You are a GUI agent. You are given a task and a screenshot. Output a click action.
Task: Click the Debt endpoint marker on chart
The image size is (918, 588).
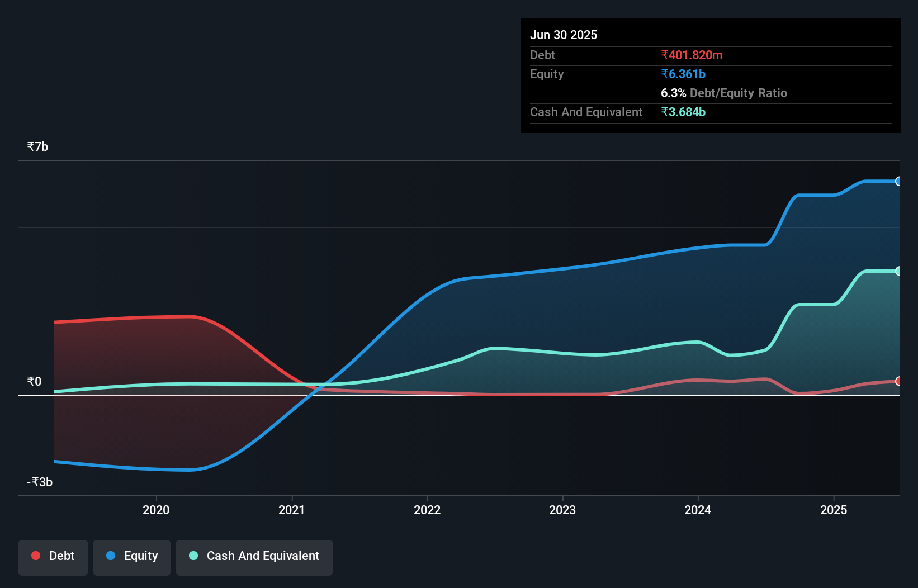coord(899,381)
